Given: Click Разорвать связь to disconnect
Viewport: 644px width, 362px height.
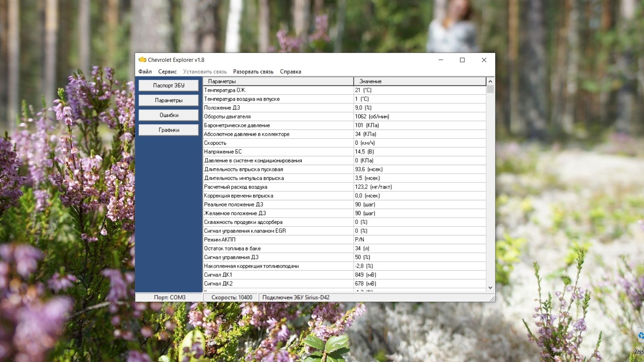Looking at the screenshot, I should [x=253, y=71].
